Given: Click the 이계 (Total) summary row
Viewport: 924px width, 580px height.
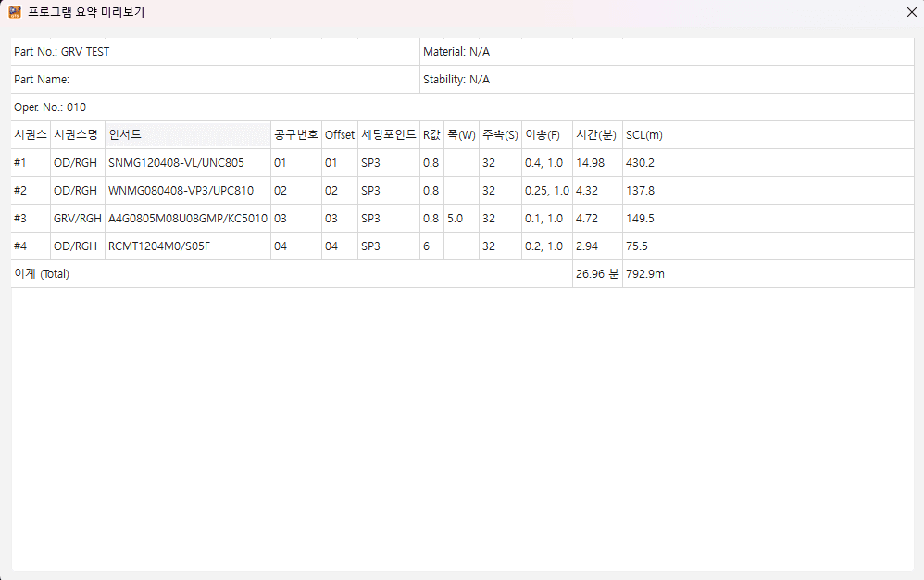Looking at the screenshot, I should [44, 273].
